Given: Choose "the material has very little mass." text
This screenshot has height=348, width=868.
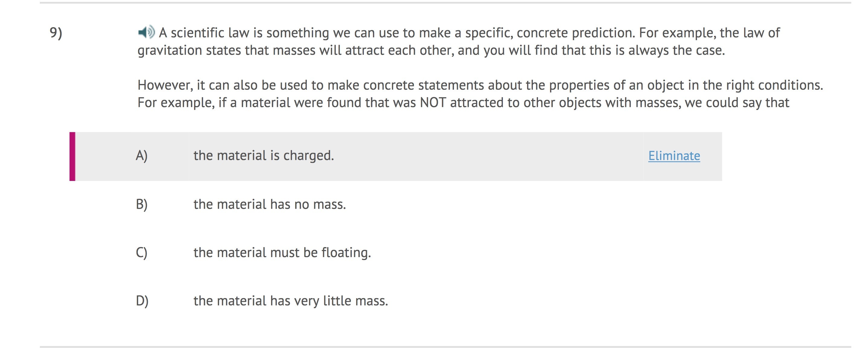Looking at the screenshot, I should click(x=290, y=301).
